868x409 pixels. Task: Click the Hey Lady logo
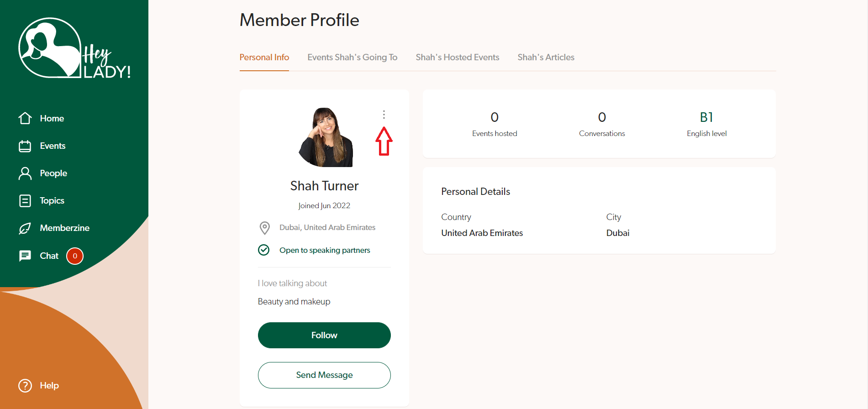74,48
